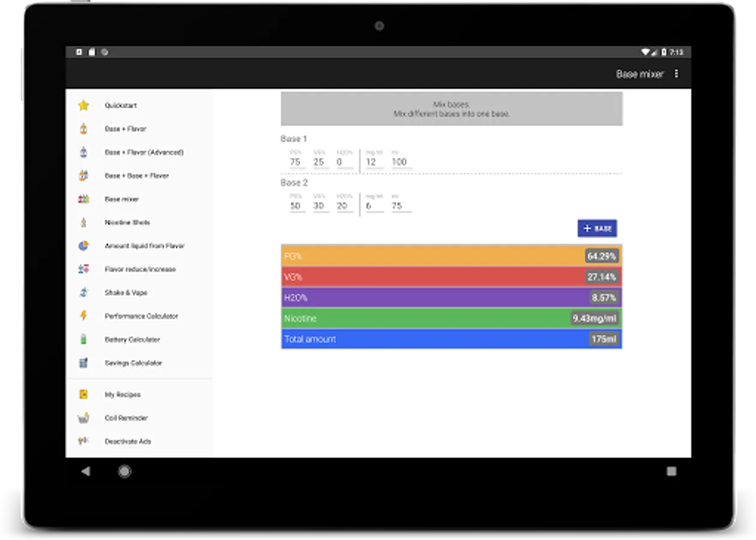
Task: Click the Base + Flavor bottle icon
Action: [83, 129]
